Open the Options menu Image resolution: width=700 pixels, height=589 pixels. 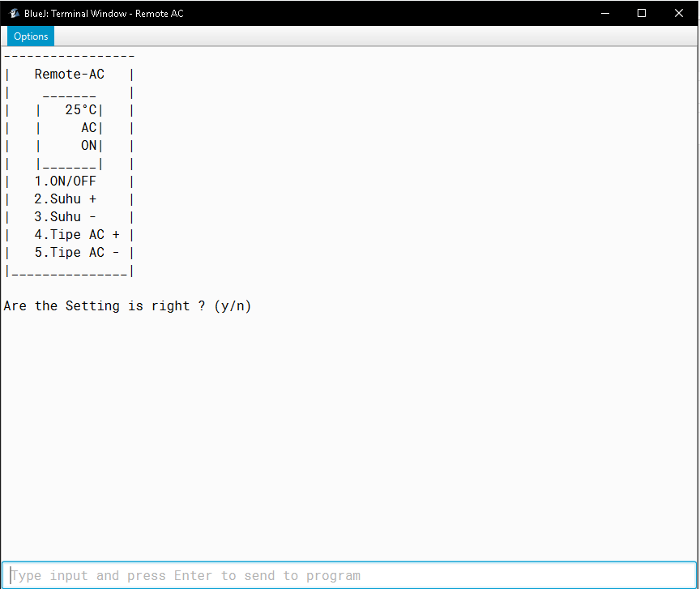(x=30, y=36)
